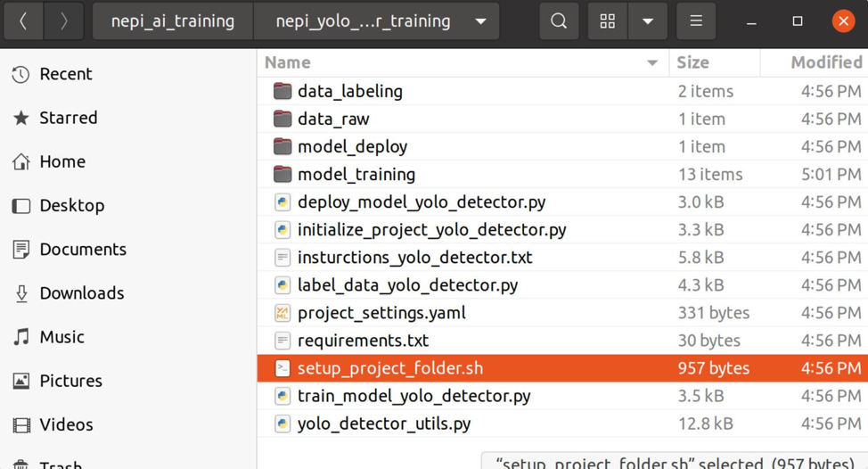The width and height of the screenshot is (868, 469).
Task: Toggle the grid view icon
Action: tap(608, 21)
